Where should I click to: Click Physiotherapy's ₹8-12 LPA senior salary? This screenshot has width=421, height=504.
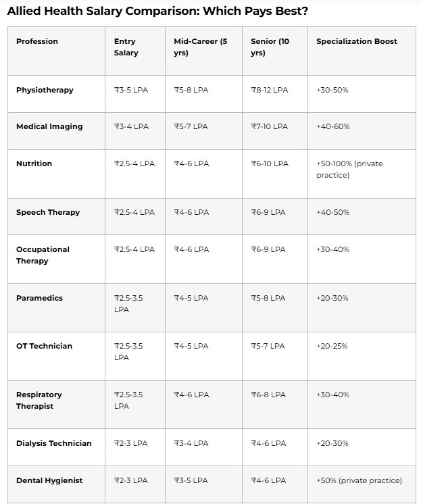click(x=270, y=91)
